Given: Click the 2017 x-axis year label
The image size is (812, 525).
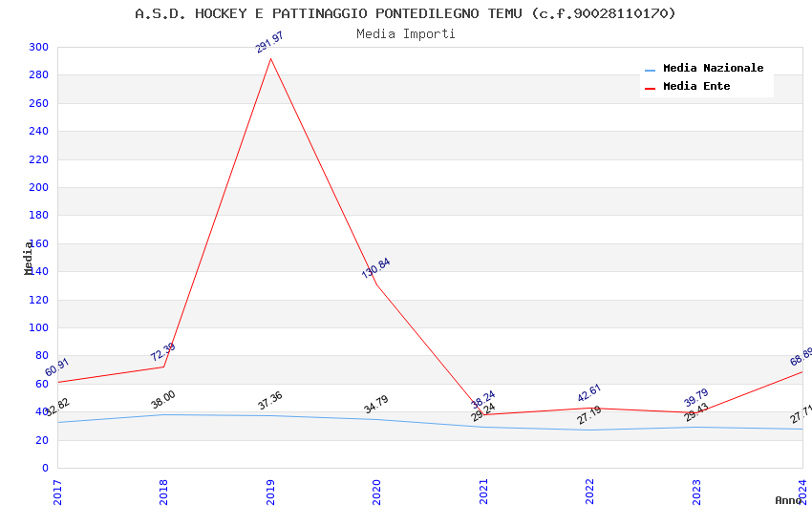Looking at the screenshot, I should pyautogui.click(x=57, y=493).
